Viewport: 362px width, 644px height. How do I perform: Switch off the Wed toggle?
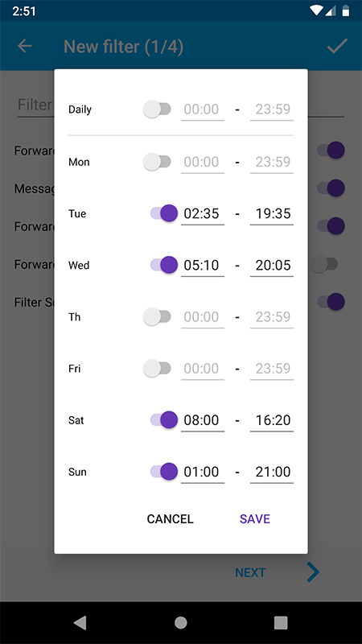click(x=164, y=265)
